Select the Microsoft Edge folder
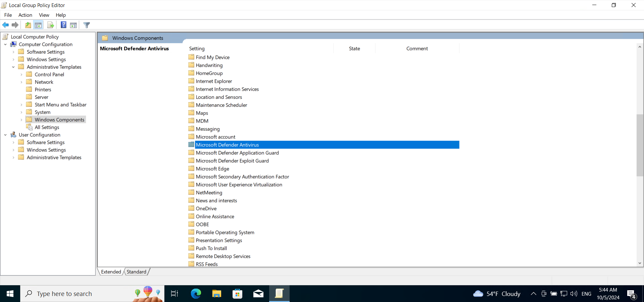This screenshot has width=644, height=302. click(212, 169)
